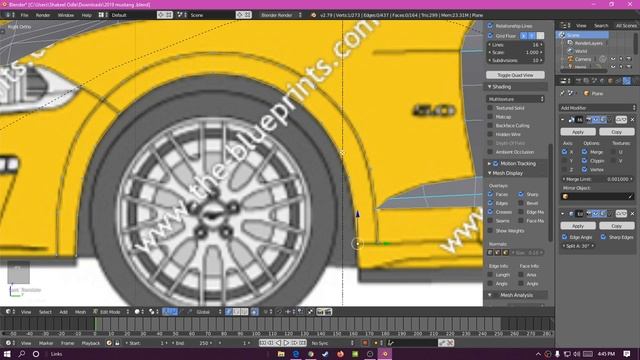Viewport: 640px width, 360px height.
Task: Click the timeline play button
Action: point(286,343)
